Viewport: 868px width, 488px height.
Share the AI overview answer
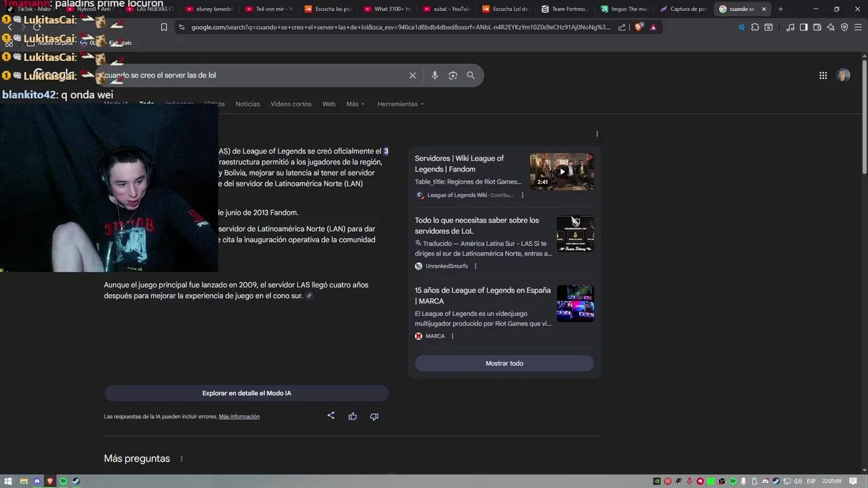[331, 415]
